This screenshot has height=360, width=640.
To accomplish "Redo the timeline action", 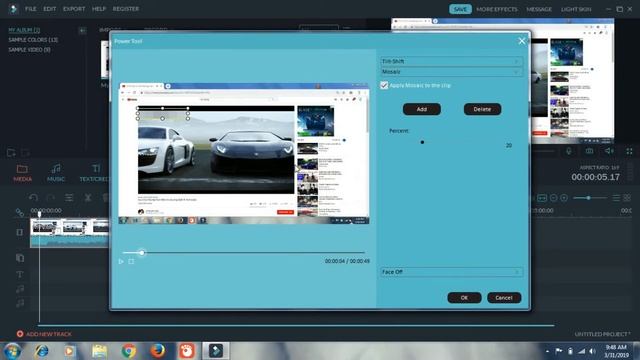I will pos(51,198).
